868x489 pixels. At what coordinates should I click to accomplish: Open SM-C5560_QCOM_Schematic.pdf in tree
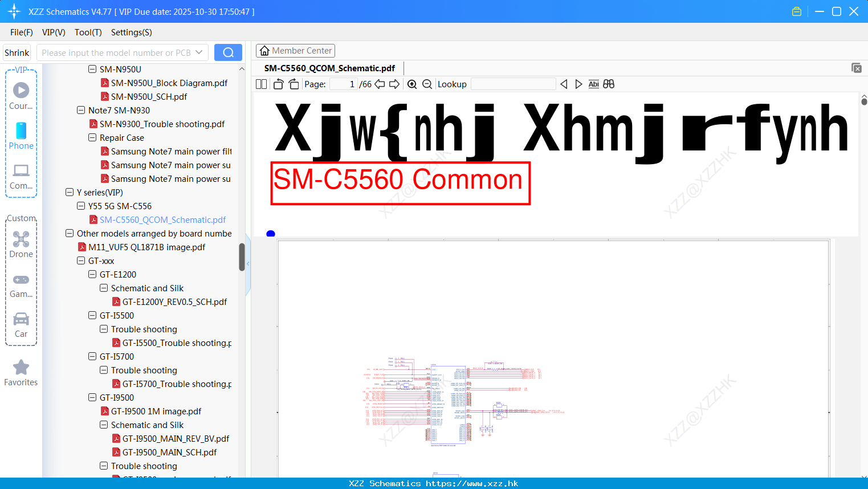coord(162,220)
